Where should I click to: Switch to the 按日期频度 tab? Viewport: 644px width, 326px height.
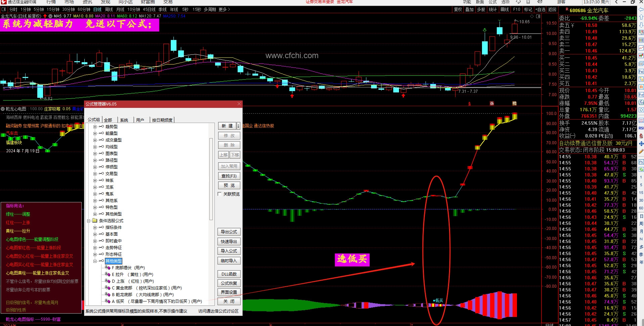[x=162, y=120]
